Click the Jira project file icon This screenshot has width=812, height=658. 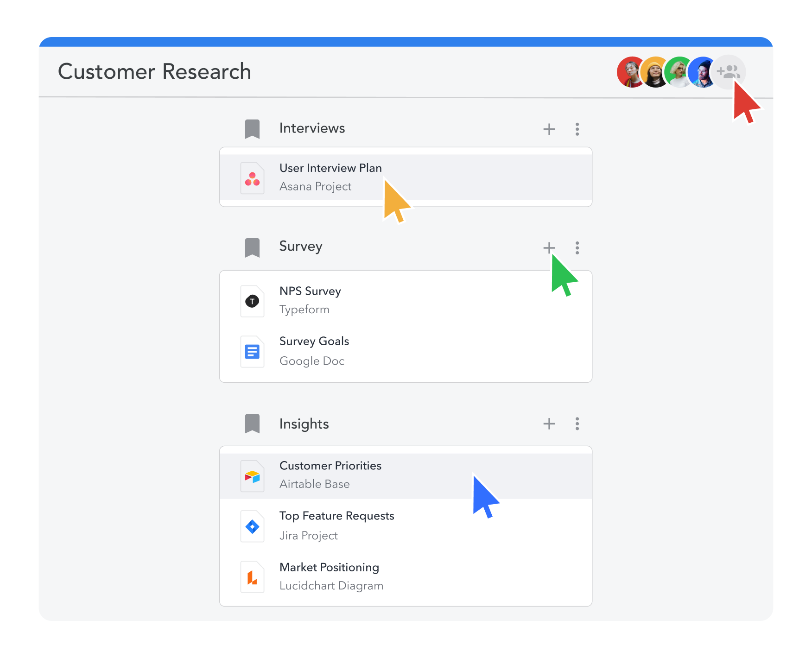[252, 526]
